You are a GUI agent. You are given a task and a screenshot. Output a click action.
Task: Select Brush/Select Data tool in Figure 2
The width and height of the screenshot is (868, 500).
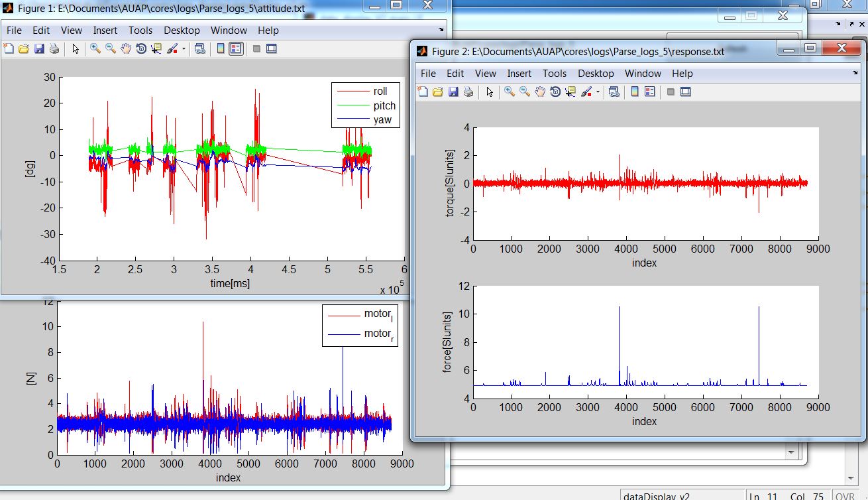[x=586, y=92]
